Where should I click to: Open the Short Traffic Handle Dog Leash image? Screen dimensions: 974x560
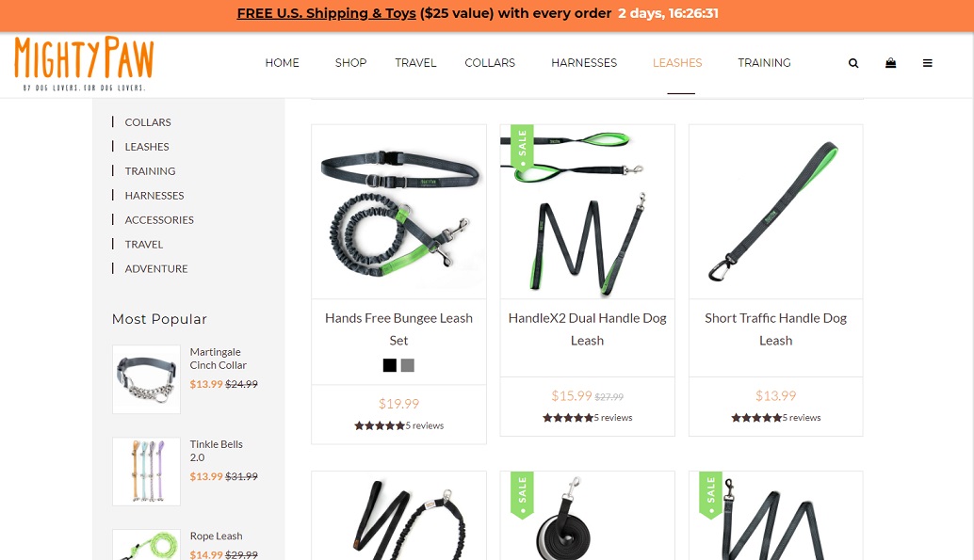pos(776,212)
